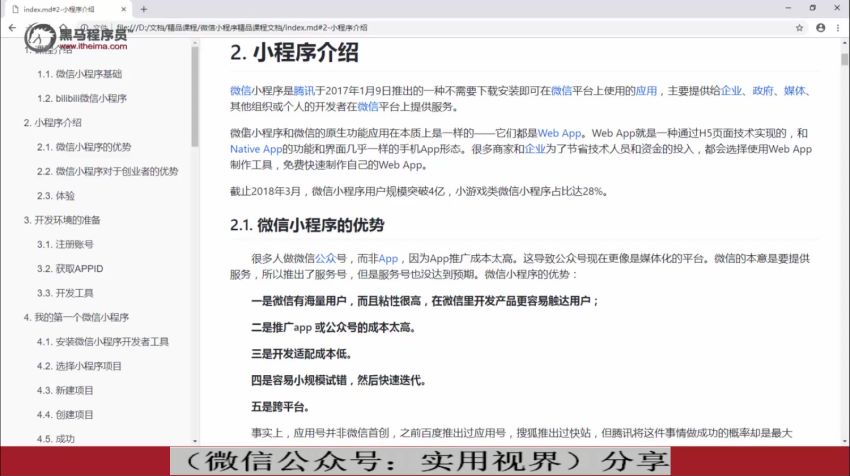Click the bold line 四是容易小规模试错

coord(339,381)
